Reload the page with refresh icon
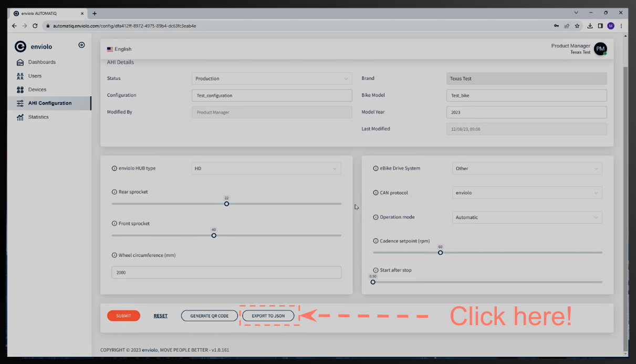Viewport: 636px width, 364px height. [35, 26]
